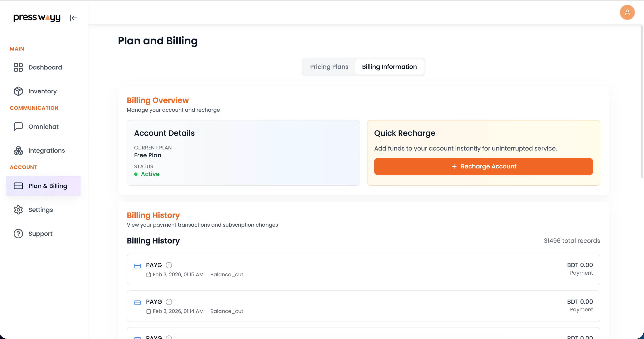The height and width of the screenshot is (339, 644).
Task: Click the presswayy logo
Action: pyautogui.click(x=37, y=18)
